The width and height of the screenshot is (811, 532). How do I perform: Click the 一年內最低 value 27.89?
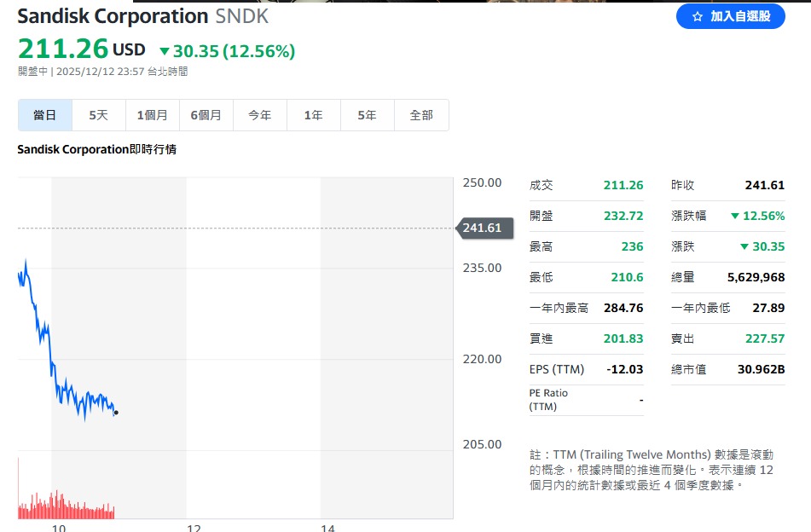(x=768, y=308)
